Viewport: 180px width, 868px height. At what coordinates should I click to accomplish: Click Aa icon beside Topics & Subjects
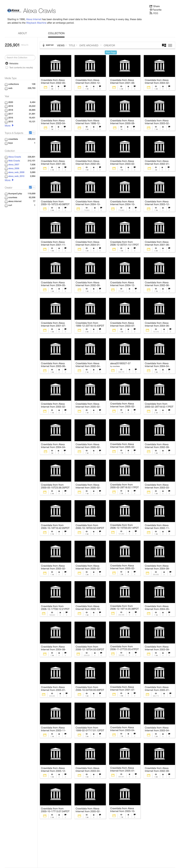(34, 132)
